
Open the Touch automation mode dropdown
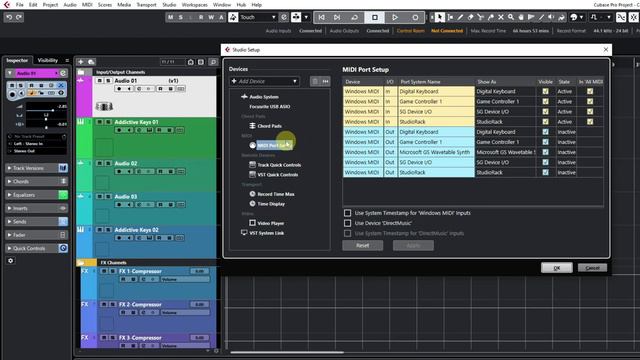258,17
